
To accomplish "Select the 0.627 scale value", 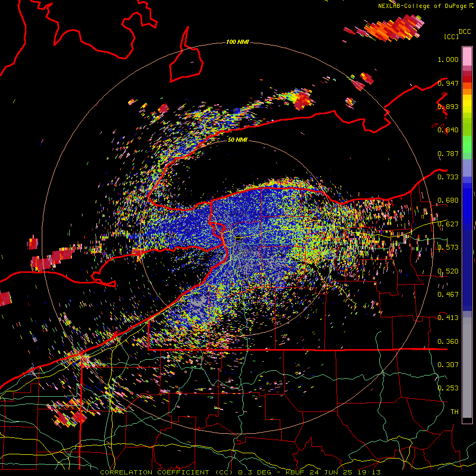I will 448,224.
